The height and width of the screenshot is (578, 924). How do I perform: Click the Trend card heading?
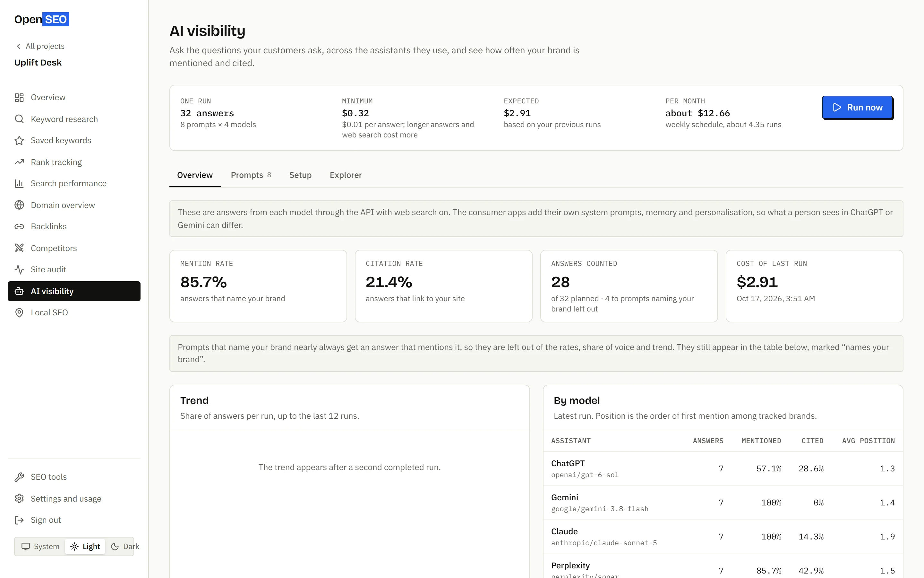pos(194,401)
